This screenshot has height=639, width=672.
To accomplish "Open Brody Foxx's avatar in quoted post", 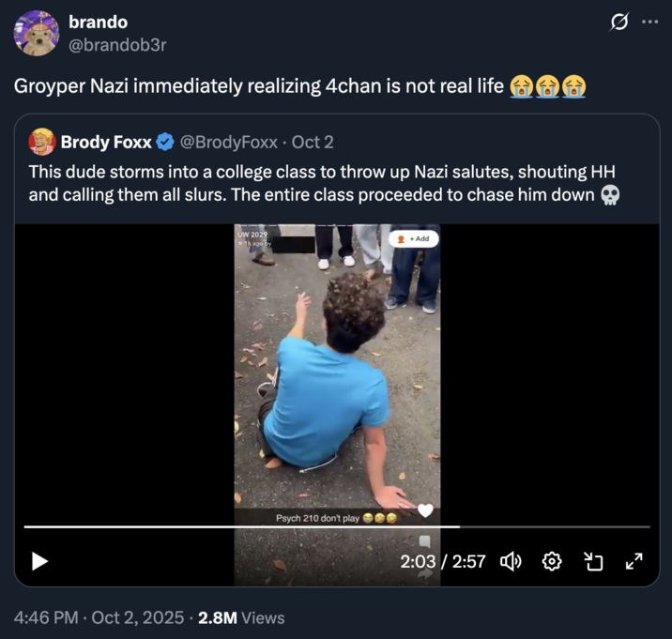I will tap(42, 142).
